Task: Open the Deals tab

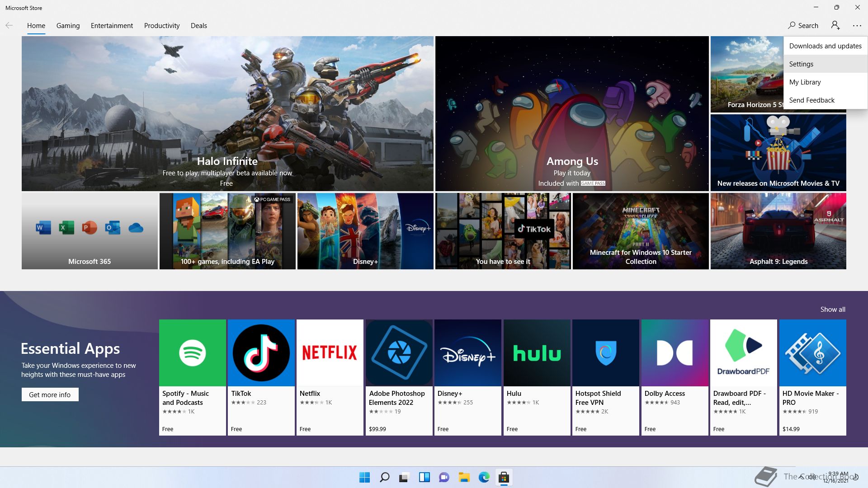Action: click(199, 26)
